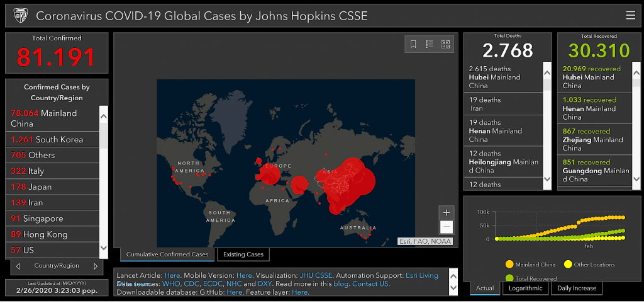Open the Esri Living automation support link
This screenshot has width=644, height=303.
coord(422,275)
